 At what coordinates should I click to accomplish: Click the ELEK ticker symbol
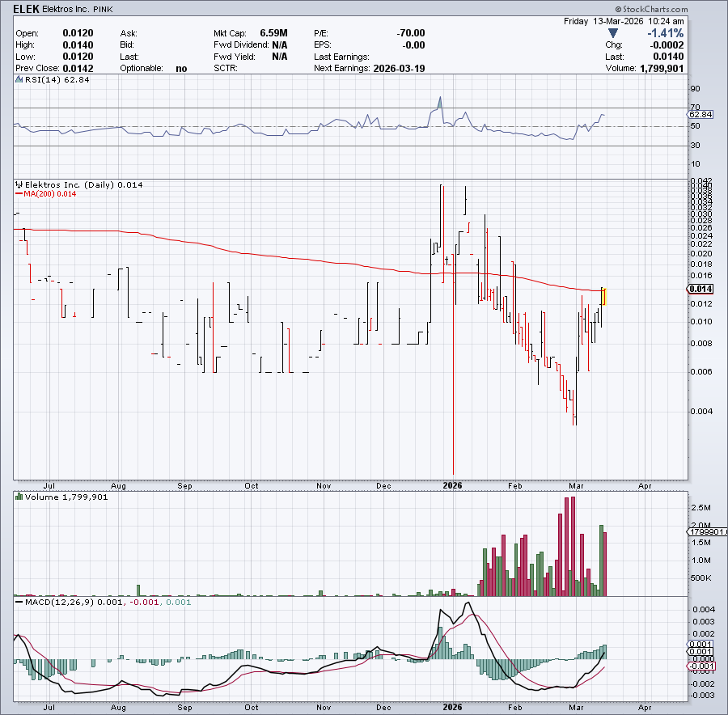26,9
